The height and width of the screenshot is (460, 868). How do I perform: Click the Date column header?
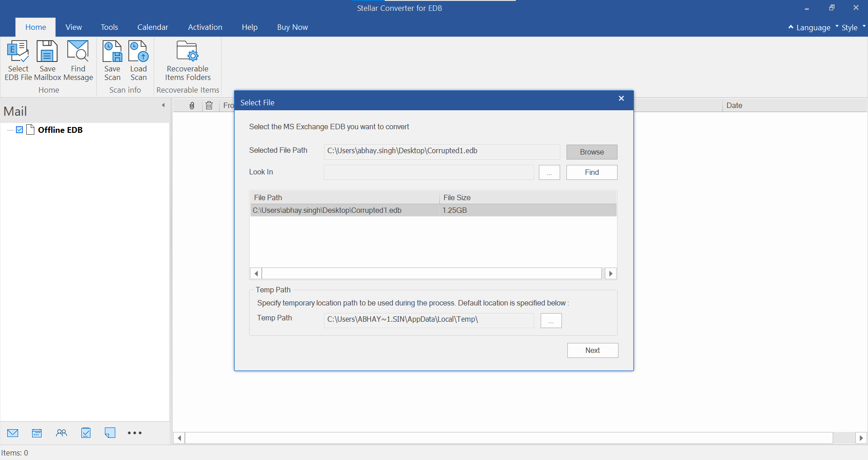794,105
